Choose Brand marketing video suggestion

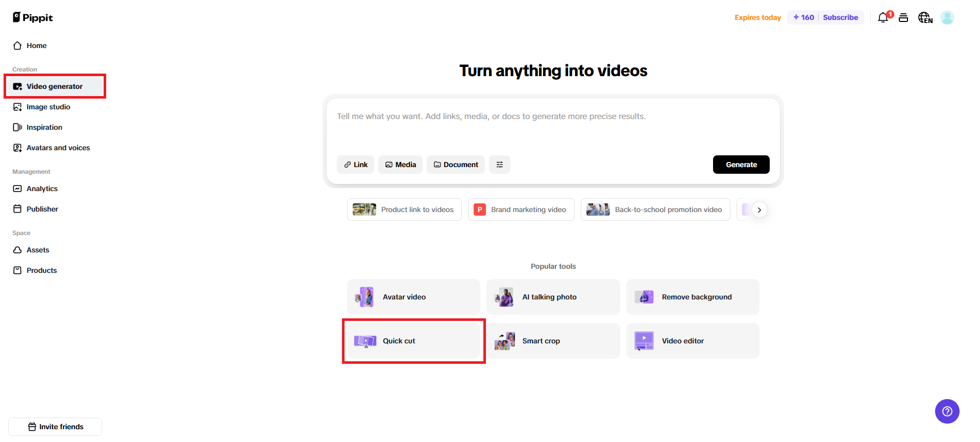point(521,210)
